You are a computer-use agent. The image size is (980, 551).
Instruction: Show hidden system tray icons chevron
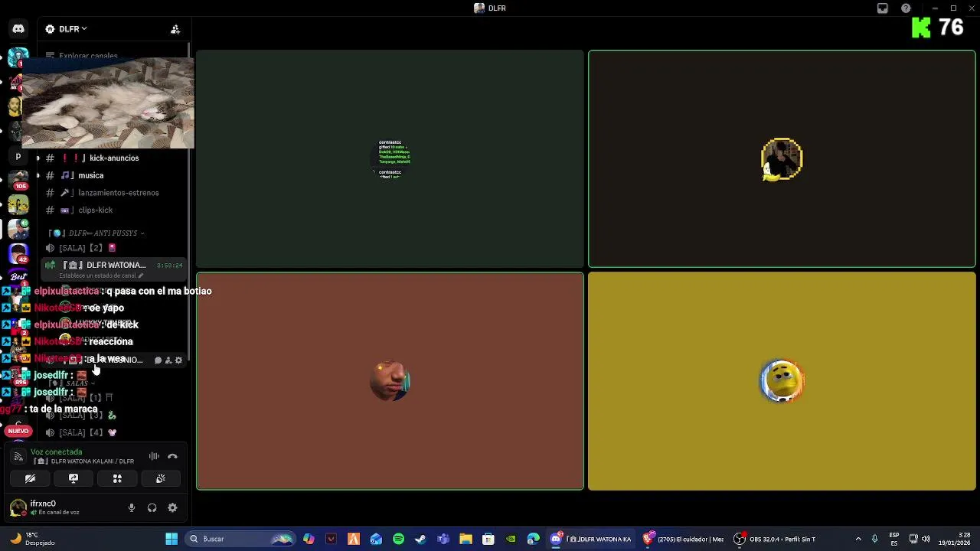tap(858, 539)
